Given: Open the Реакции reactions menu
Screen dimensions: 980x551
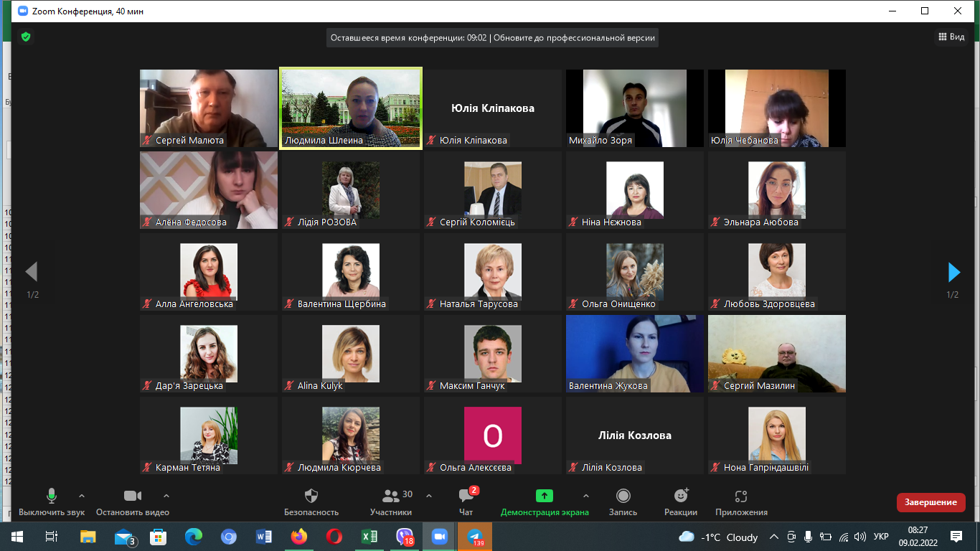Looking at the screenshot, I should point(681,501).
